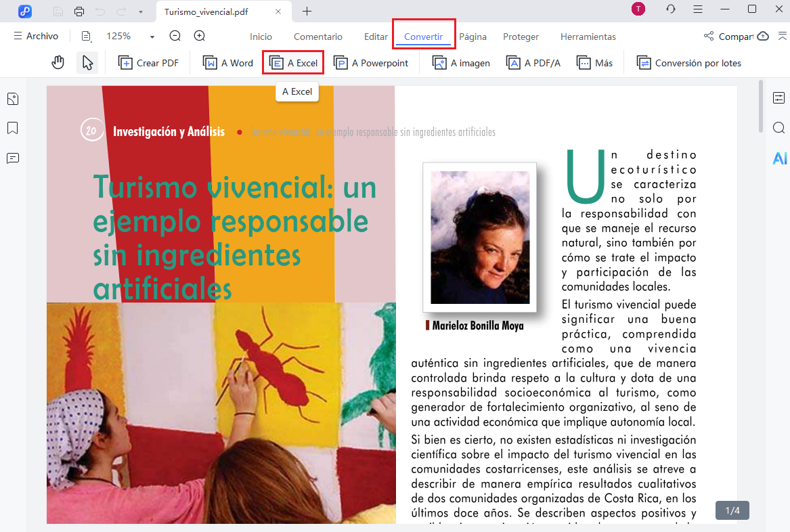Expand the quick access toolbar dropdown arrow
Screen dimensions: 790x532
[x=140, y=12]
